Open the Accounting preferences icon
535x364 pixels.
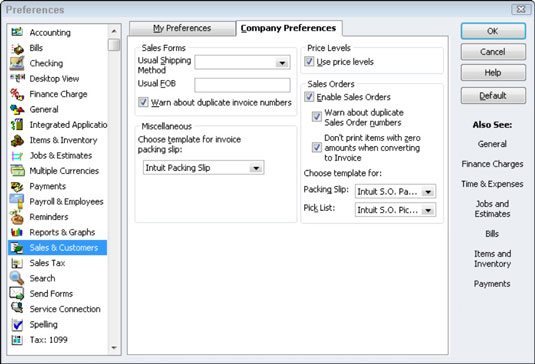coord(17,32)
